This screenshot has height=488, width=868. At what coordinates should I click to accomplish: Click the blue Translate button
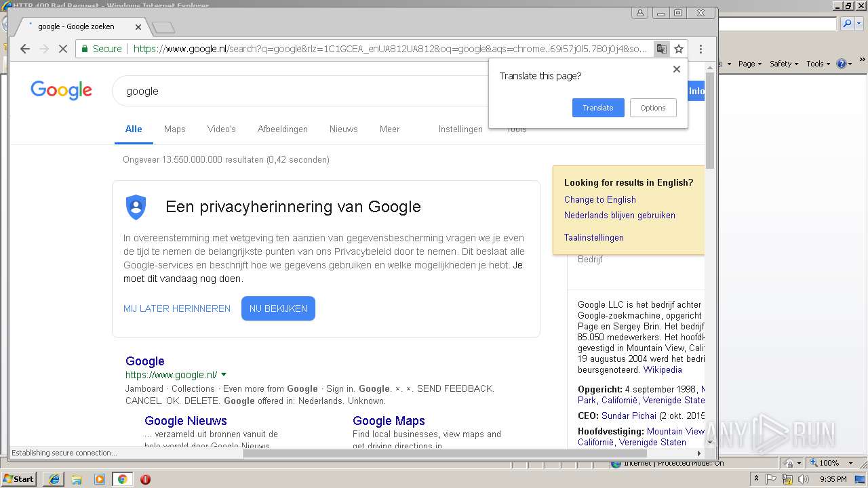(598, 108)
